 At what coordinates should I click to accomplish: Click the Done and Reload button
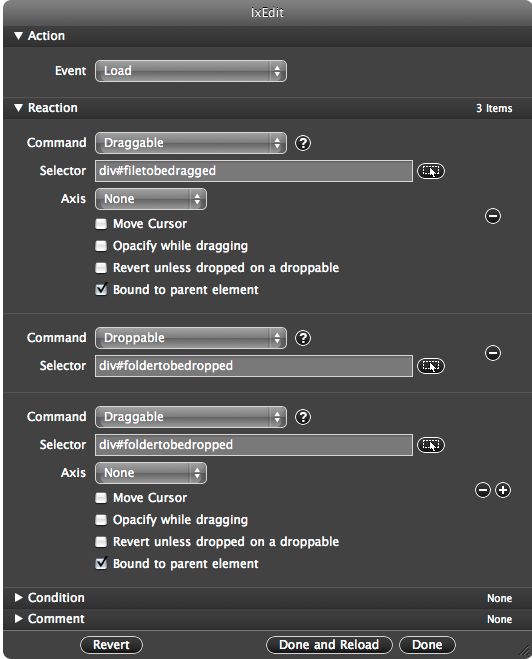pyautogui.click(x=329, y=645)
